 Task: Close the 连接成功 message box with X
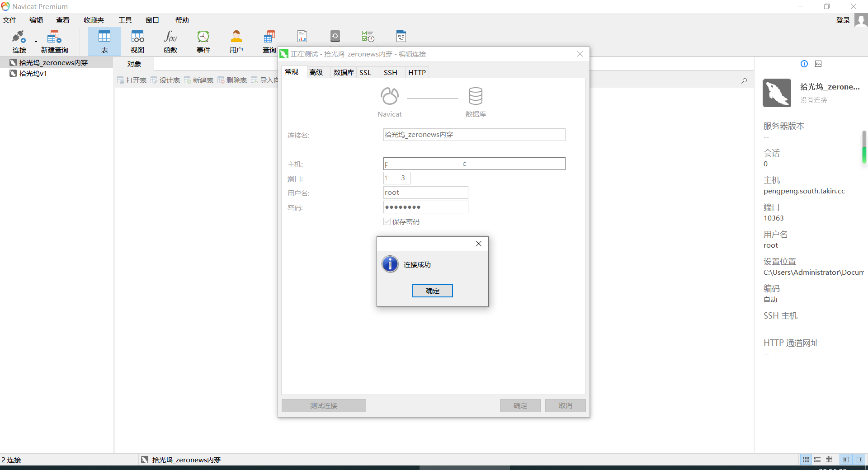pyautogui.click(x=479, y=244)
